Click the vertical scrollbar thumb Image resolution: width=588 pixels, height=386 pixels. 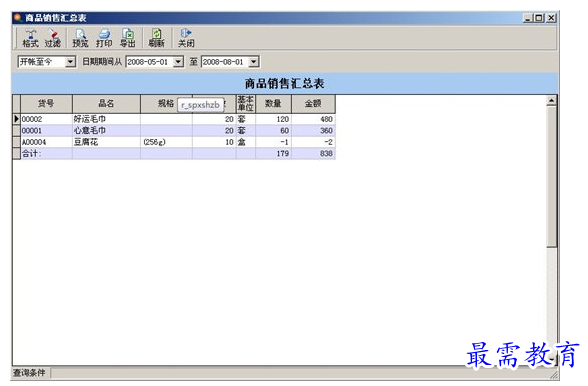click(x=551, y=177)
